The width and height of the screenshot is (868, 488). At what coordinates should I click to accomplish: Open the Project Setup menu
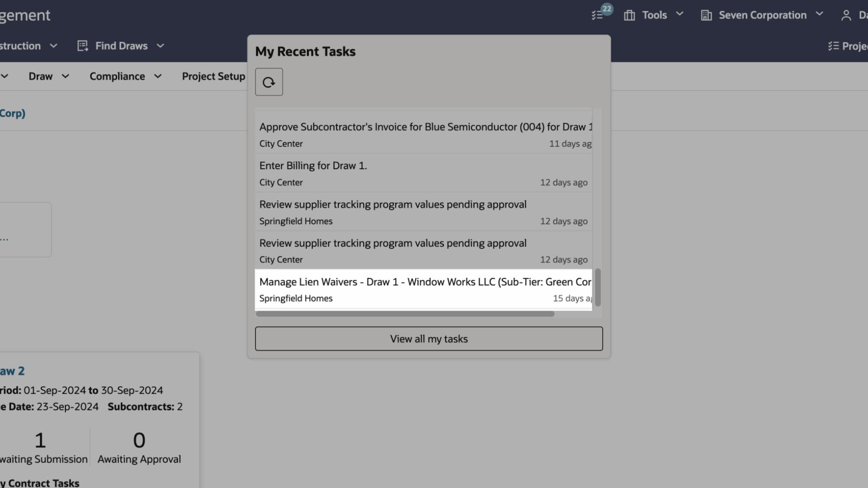tap(213, 76)
